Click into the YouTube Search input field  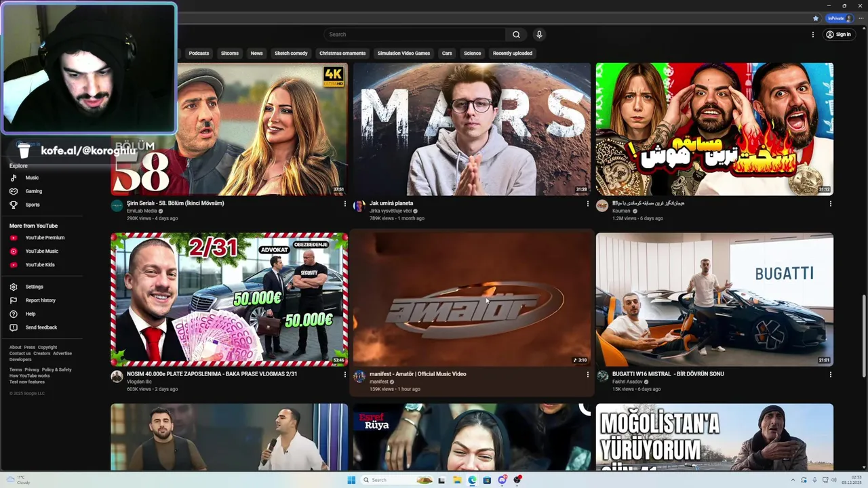[x=415, y=35]
